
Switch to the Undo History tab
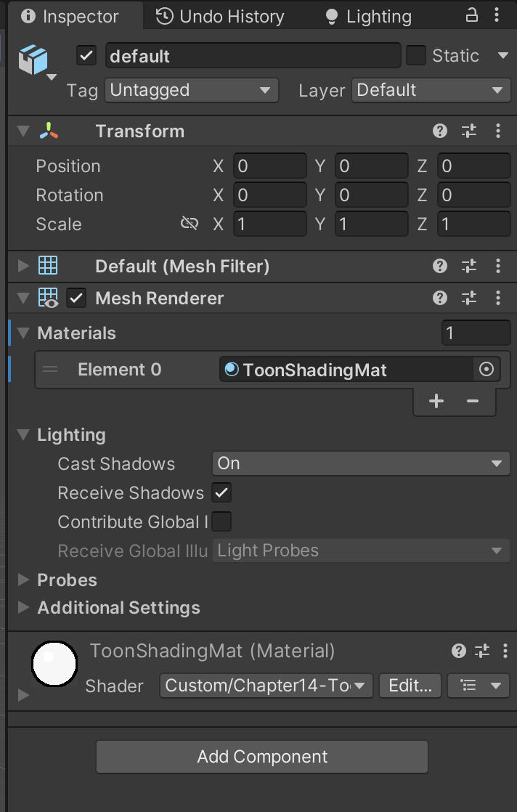tap(221, 16)
